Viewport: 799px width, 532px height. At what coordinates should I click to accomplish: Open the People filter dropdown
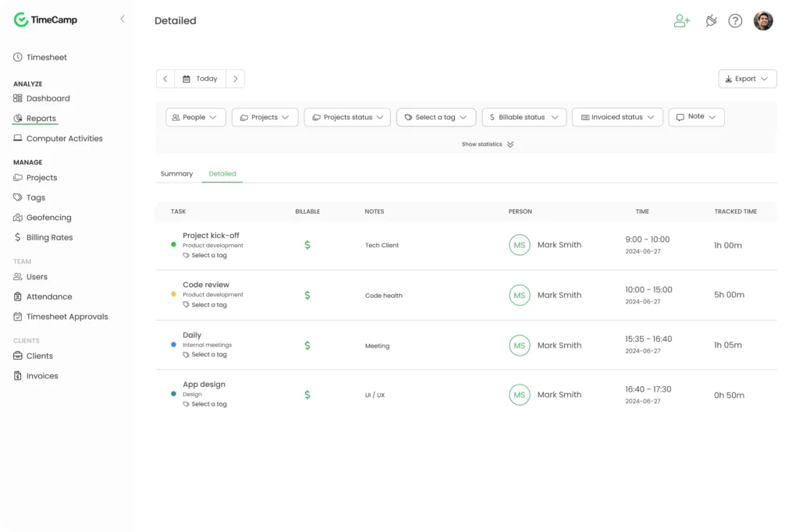pos(195,117)
